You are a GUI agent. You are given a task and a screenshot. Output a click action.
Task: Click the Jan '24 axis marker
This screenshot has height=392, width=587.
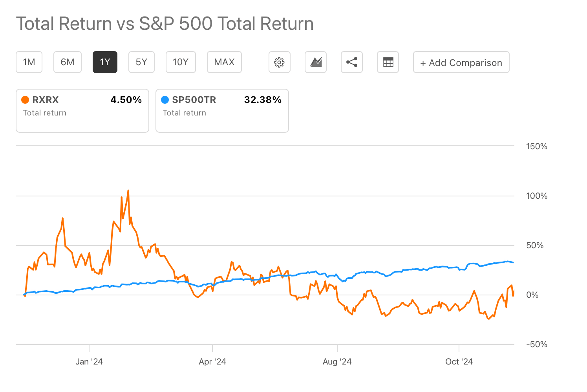(89, 361)
